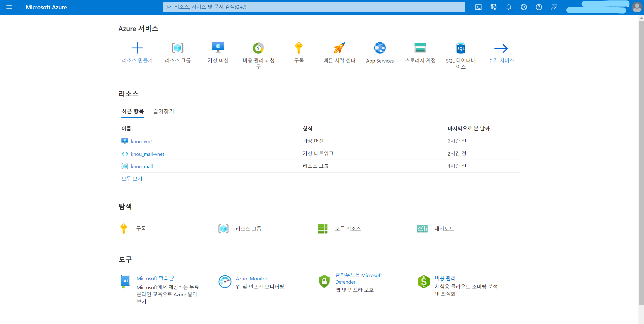This screenshot has width=644, height=324.
Task: Click the 가상 머신 service icon
Action: tap(218, 48)
